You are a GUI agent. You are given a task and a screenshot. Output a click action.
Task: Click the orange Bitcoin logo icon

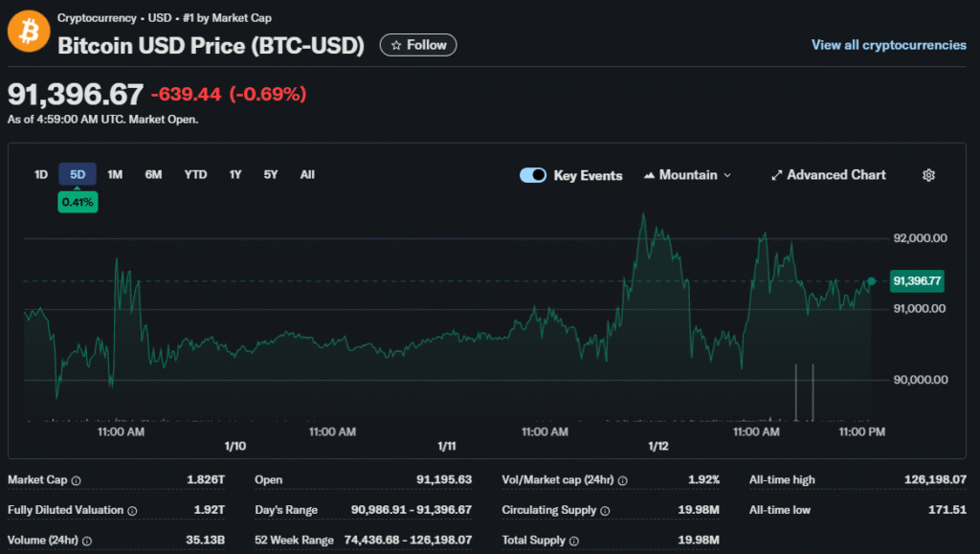[29, 33]
